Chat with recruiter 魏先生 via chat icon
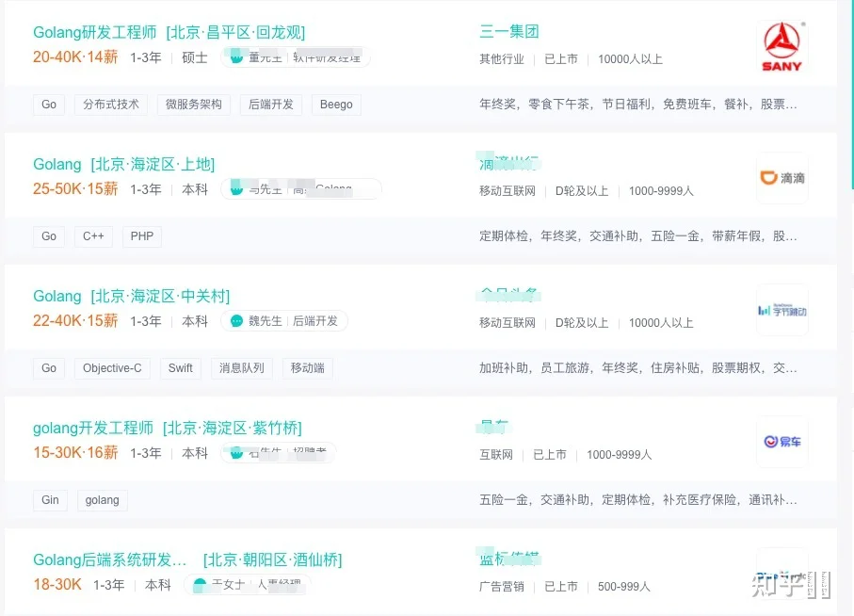The height and width of the screenshot is (616, 854). (236, 321)
